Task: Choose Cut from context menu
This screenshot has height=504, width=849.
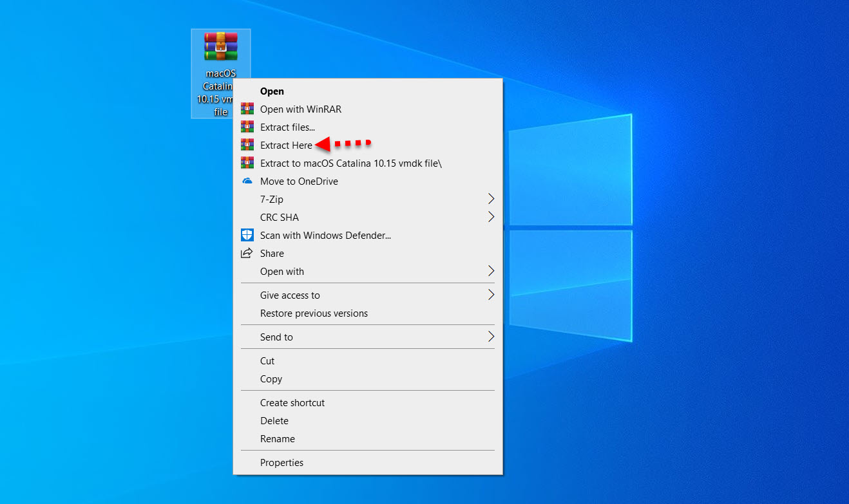Action: coord(367,361)
